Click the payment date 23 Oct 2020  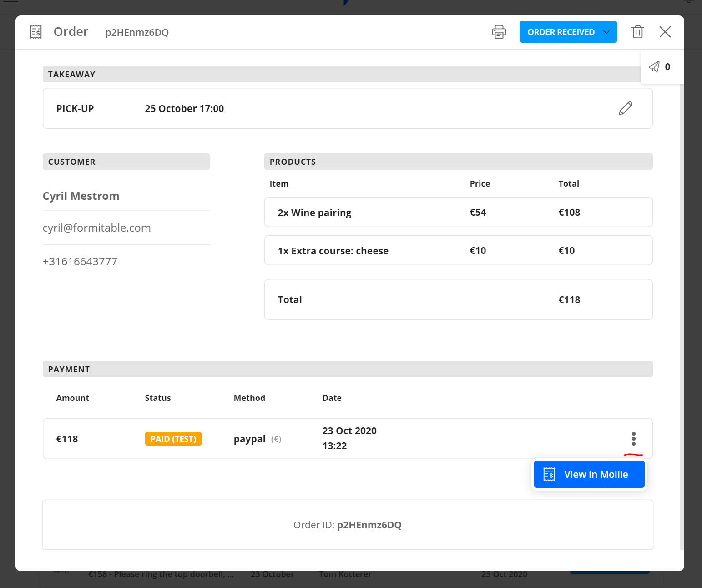click(x=349, y=431)
